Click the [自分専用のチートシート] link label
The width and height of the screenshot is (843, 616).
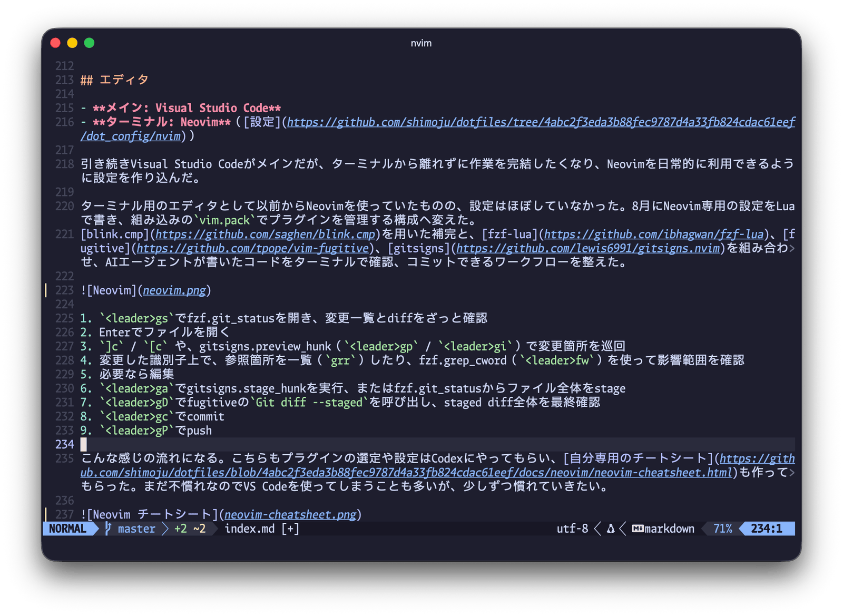pyautogui.click(x=638, y=458)
